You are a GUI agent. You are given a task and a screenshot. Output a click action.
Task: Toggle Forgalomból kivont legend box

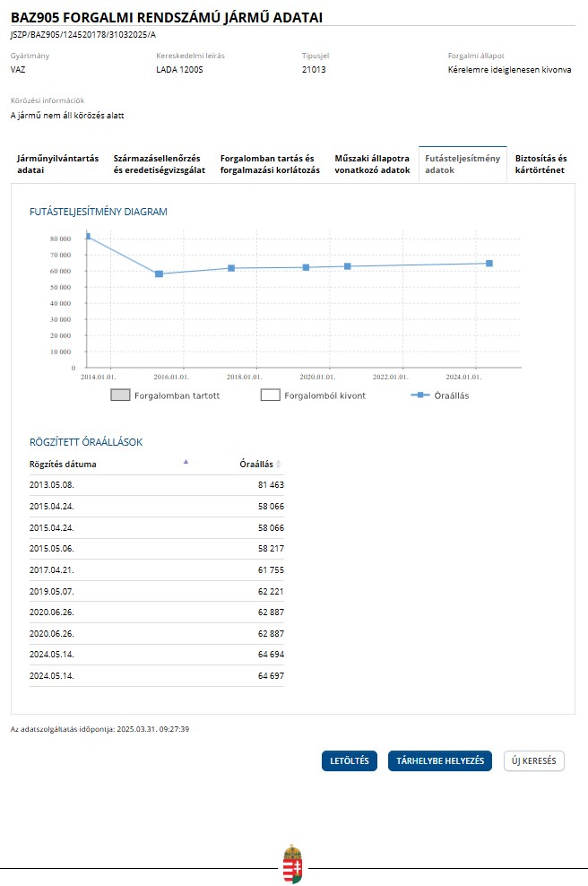[x=270, y=395]
